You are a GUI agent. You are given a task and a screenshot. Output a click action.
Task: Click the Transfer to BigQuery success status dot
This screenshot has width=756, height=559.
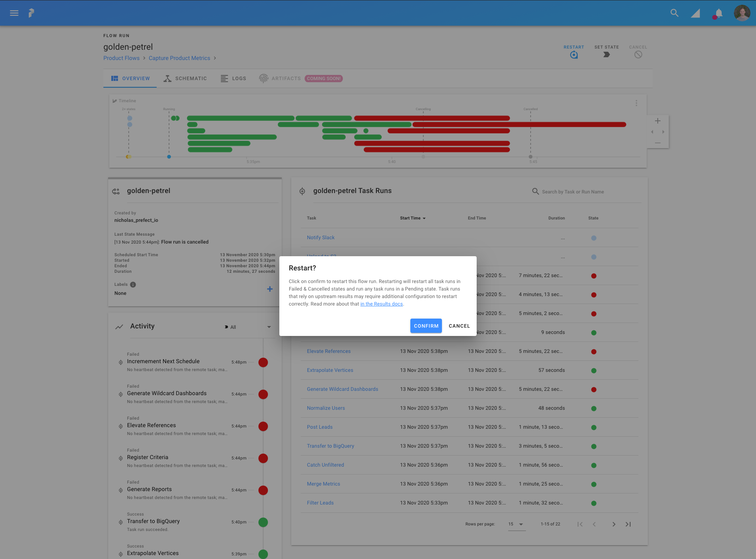263,522
